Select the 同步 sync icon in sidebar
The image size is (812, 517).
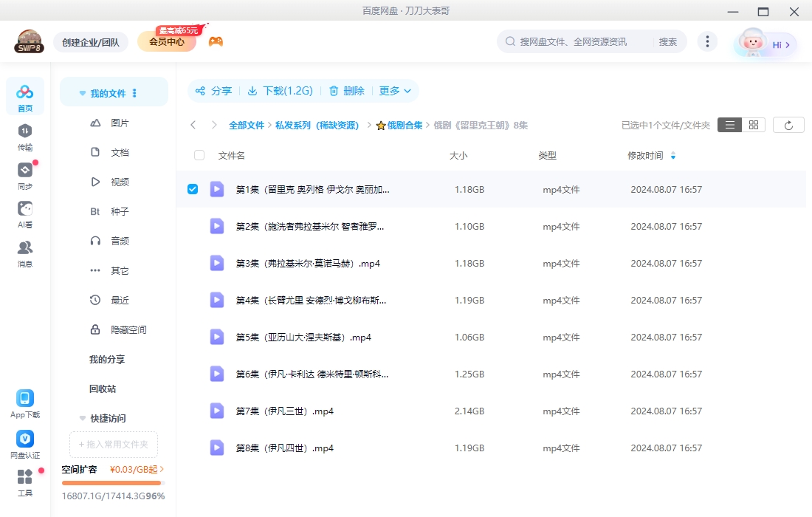[x=24, y=175]
